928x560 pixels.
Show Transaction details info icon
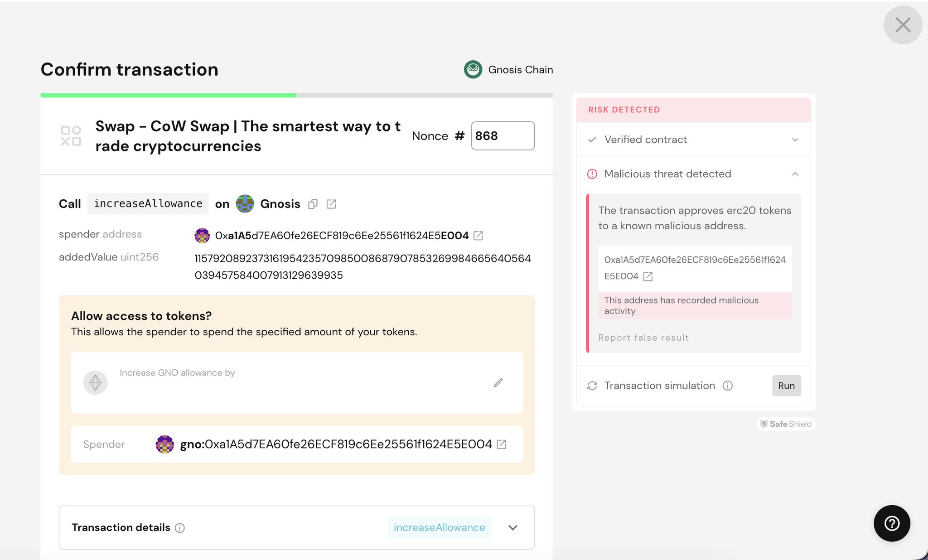[x=180, y=528]
